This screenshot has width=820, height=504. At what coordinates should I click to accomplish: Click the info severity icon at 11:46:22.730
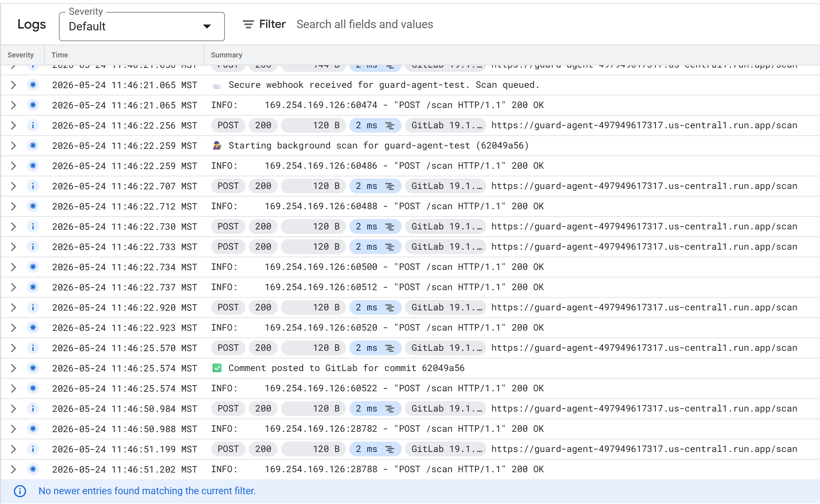click(x=33, y=227)
